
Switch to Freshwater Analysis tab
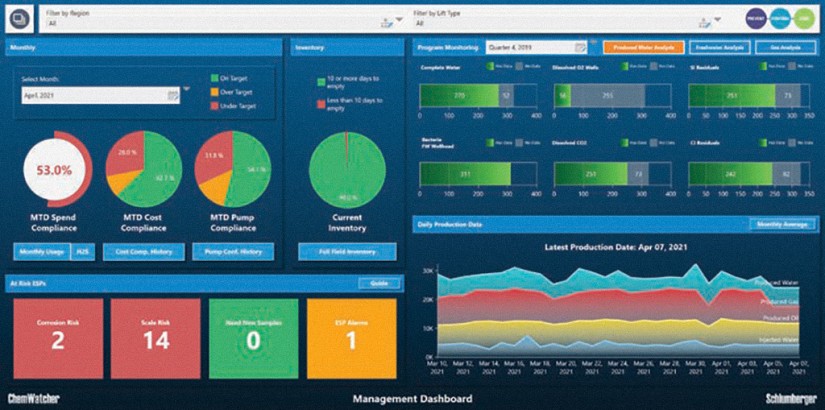(x=719, y=47)
